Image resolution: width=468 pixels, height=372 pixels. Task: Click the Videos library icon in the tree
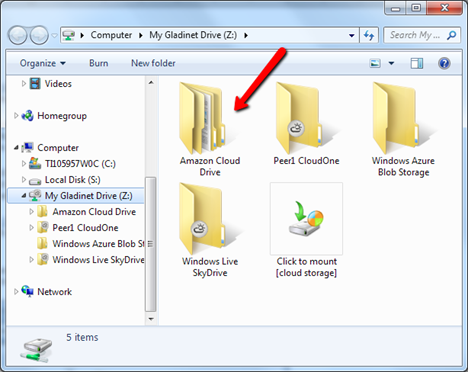point(35,83)
